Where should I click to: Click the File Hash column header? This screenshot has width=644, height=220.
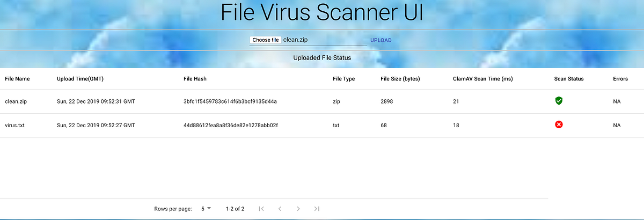pos(195,79)
